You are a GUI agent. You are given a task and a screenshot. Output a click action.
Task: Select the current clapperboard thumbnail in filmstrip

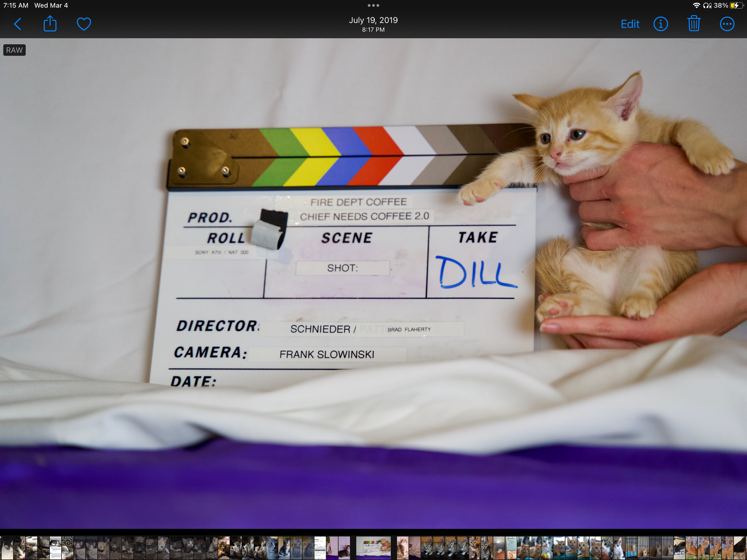pyautogui.click(x=373, y=548)
